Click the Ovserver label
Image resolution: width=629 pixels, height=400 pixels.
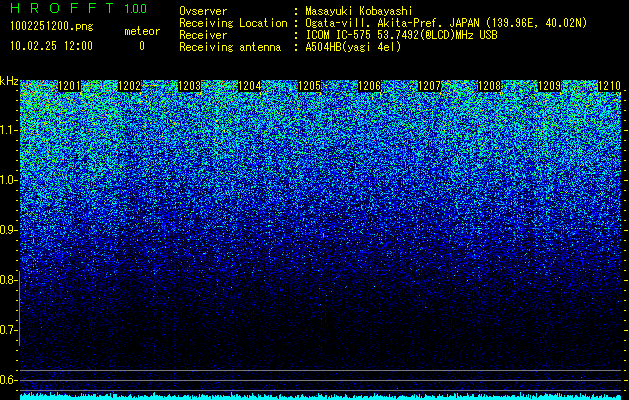203,11
